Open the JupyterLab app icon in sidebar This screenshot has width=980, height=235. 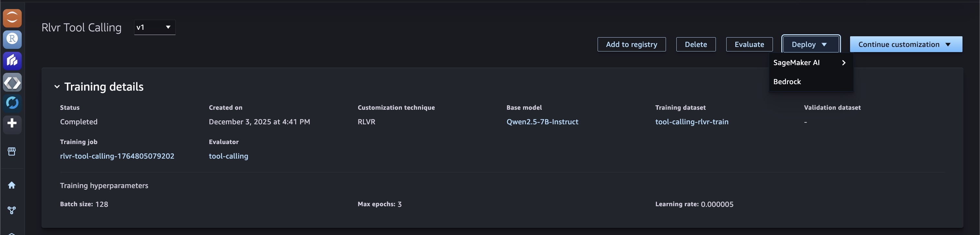12,18
